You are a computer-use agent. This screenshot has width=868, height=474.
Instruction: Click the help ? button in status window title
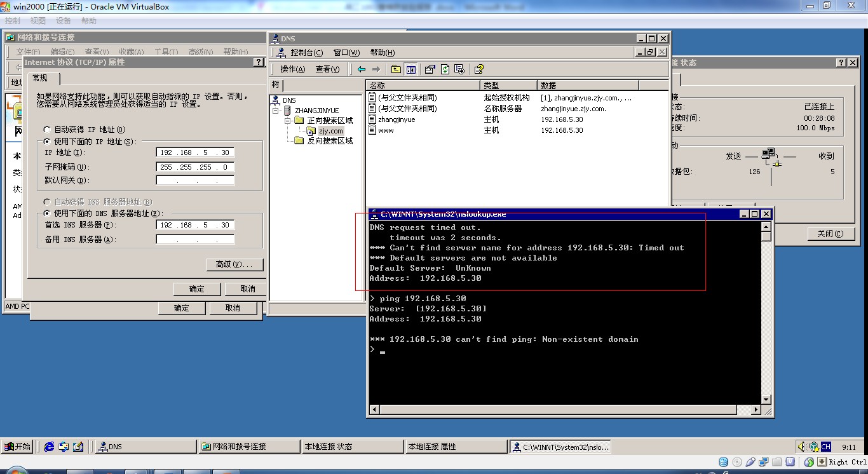pyautogui.click(x=841, y=63)
